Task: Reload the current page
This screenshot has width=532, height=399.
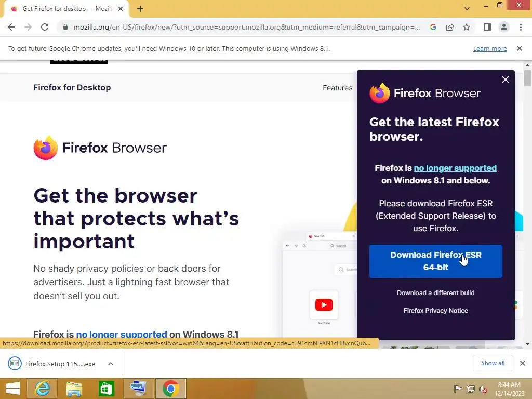Action: 45,27
